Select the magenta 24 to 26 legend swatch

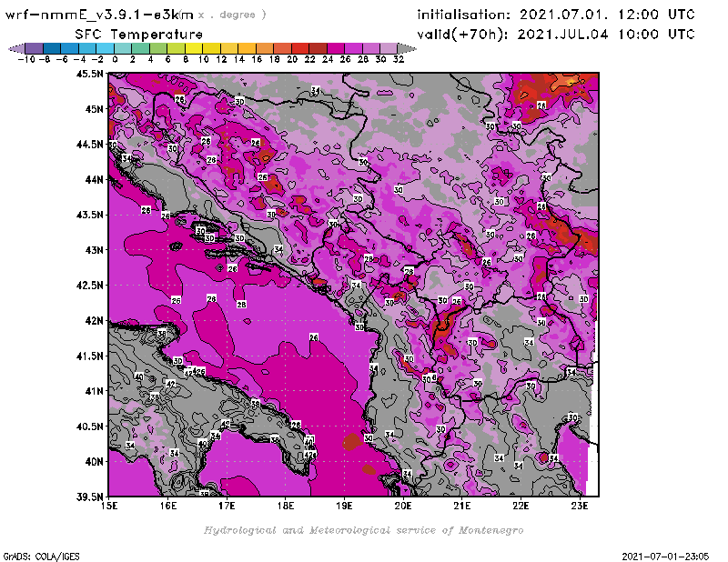(336, 49)
